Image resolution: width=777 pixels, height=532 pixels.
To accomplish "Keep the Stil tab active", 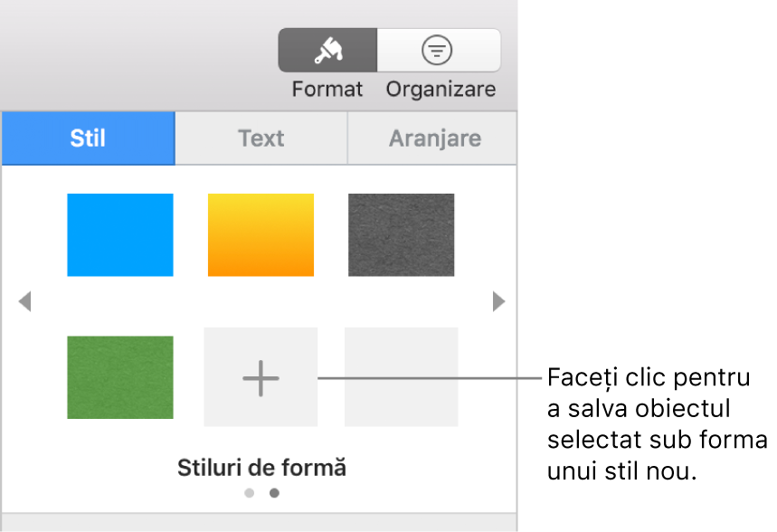I will 88,138.
